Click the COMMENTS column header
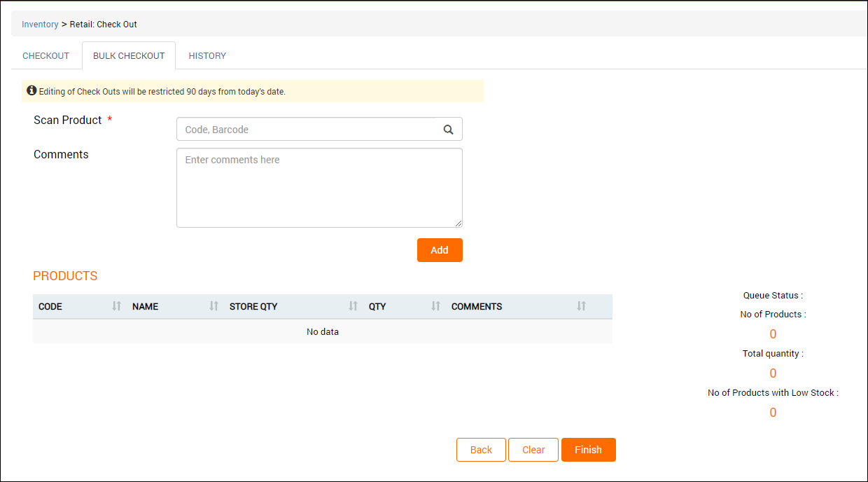The image size is (868, 482). 518,306
